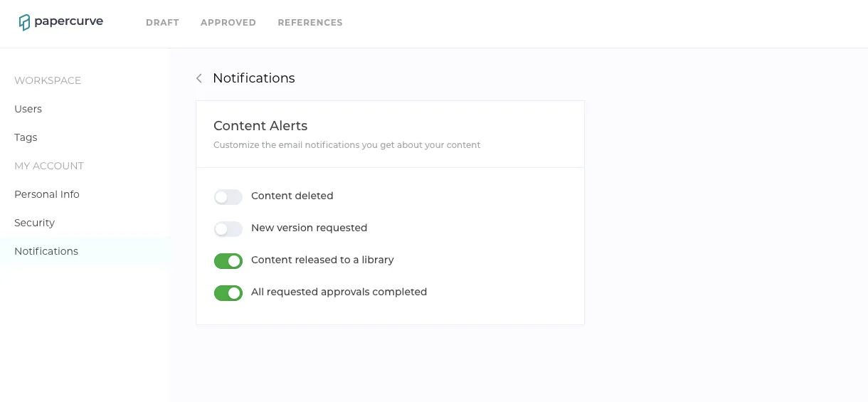Click the New version requested label

(309, 228)
